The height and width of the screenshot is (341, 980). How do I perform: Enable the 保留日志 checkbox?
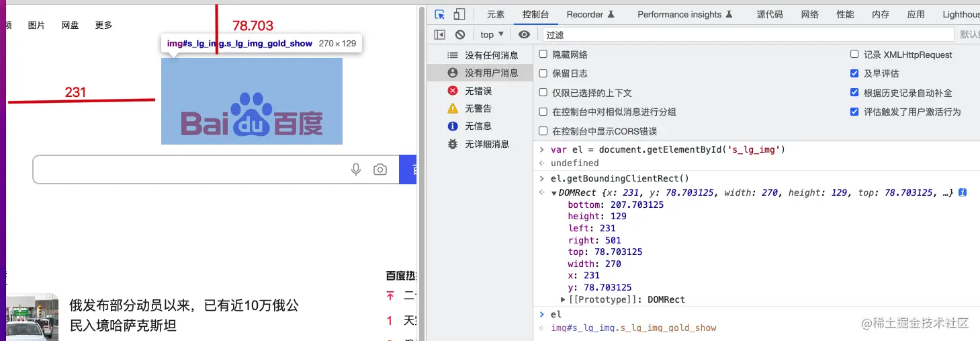tap(543, 73)
